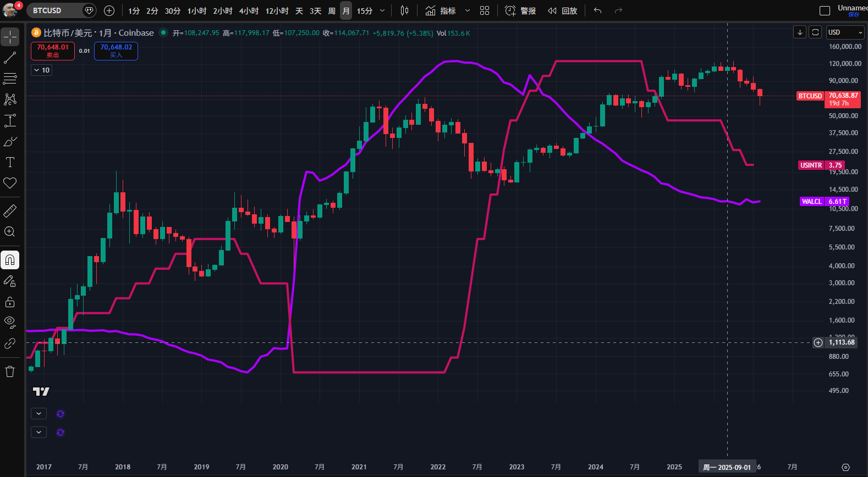This screenshot has width=868, height=477.
Task: Add symbol with plus button
Action: pos(109,10)
